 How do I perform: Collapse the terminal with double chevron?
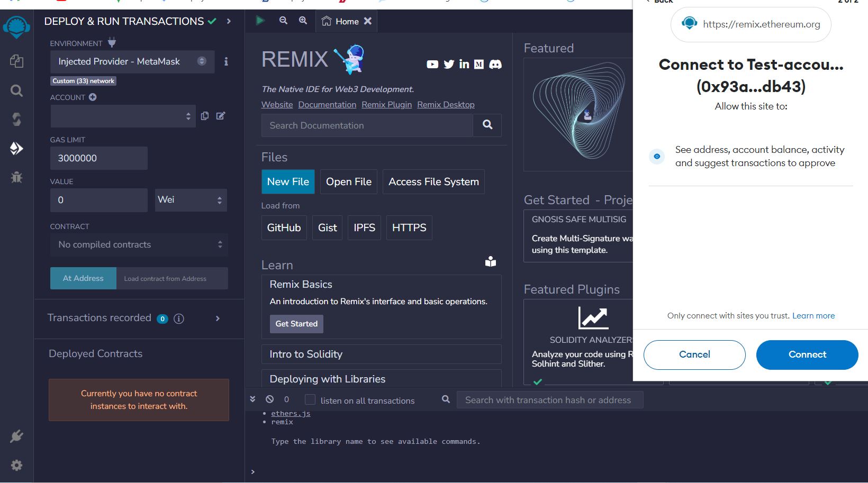[x=252, y=399]
